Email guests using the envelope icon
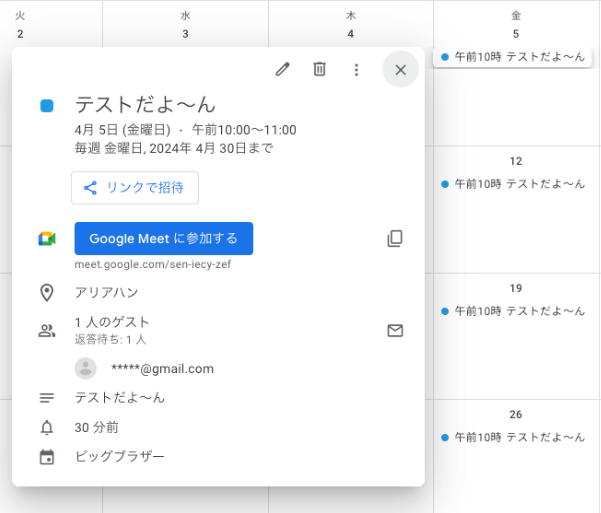The width and height of the screenshot is (601, 513). [395, 330]
